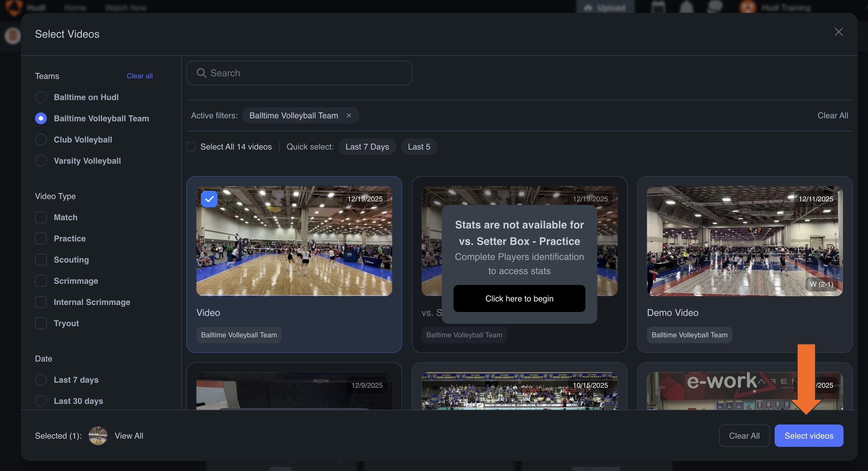868x471 pixels.
Task: Choose the Last 7 days date radio
Action: tap(41, 380)
